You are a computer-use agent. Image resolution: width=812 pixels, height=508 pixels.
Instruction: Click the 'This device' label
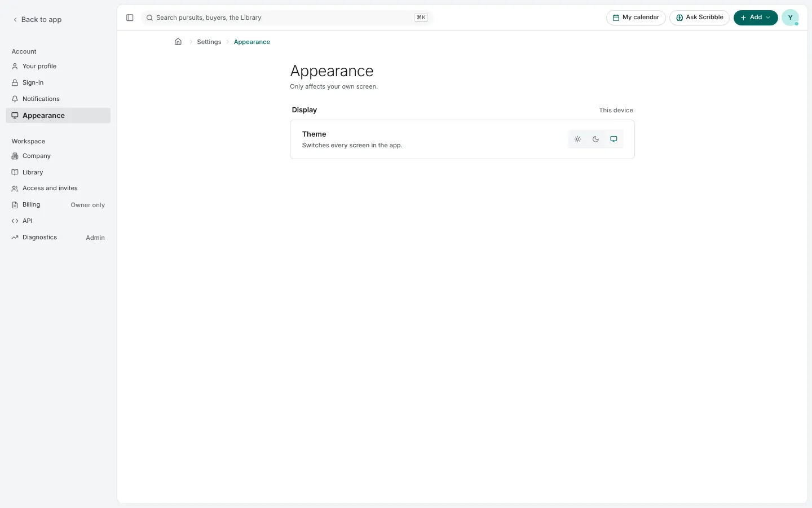pyautogui.click(x=616, y=110)
